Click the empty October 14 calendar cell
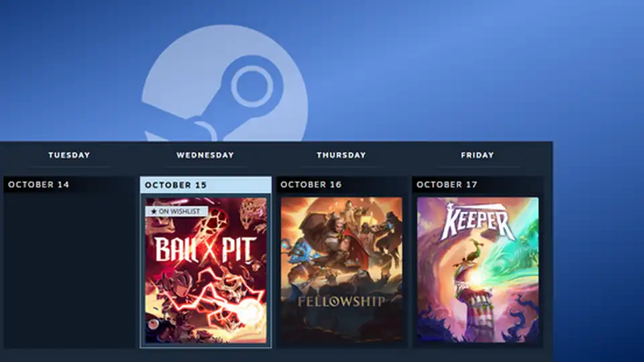Screen dimensions: 644x362 click(x=69, y=268)
